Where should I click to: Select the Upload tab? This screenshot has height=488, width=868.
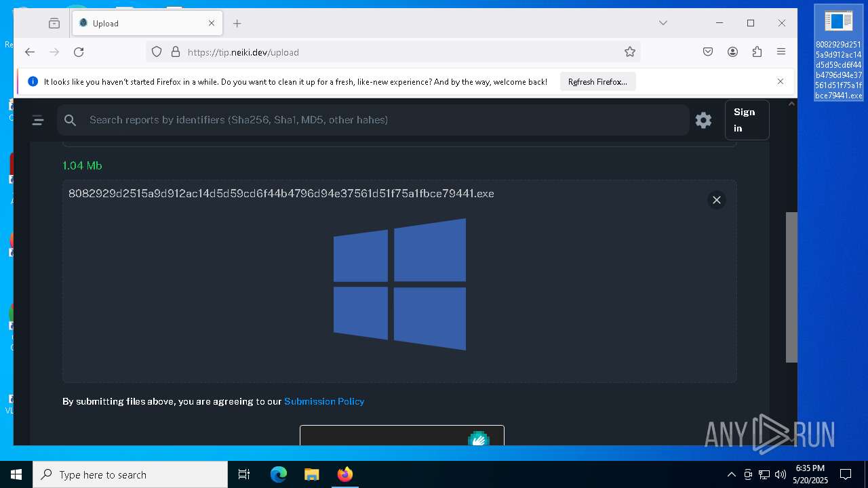pos(146,23)
